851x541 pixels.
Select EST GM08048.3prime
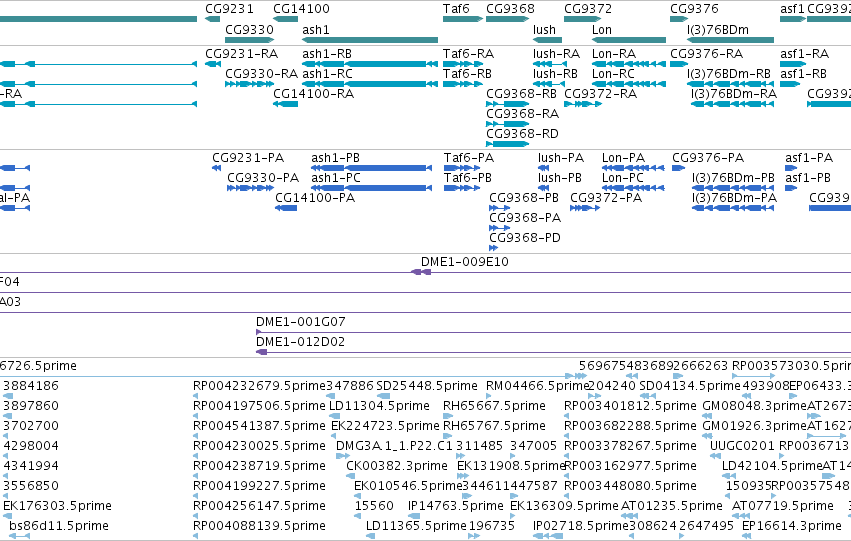[x=754, y=406]
